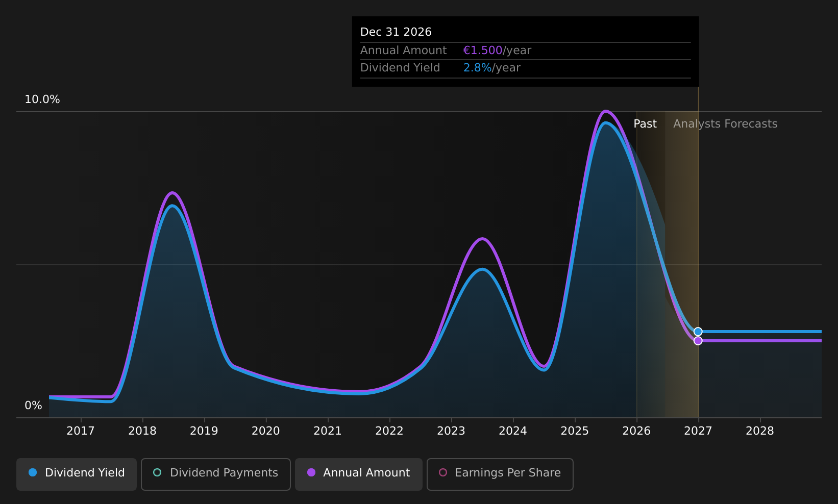Click the purple Annual Amount data point marker
Image resolution: width=838 pixels, height=504 pixels.
698,341
